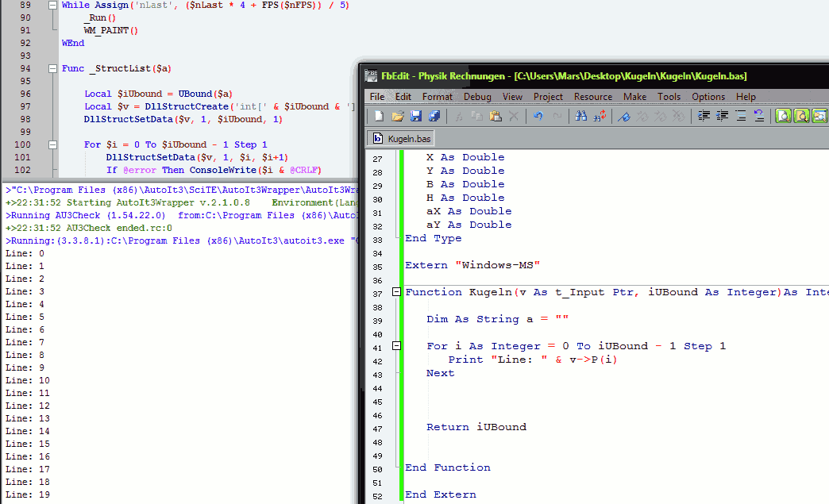Viewport: 829px width, 504px height.
Task: Open the Options menu
Action: [x=708, y=97]
